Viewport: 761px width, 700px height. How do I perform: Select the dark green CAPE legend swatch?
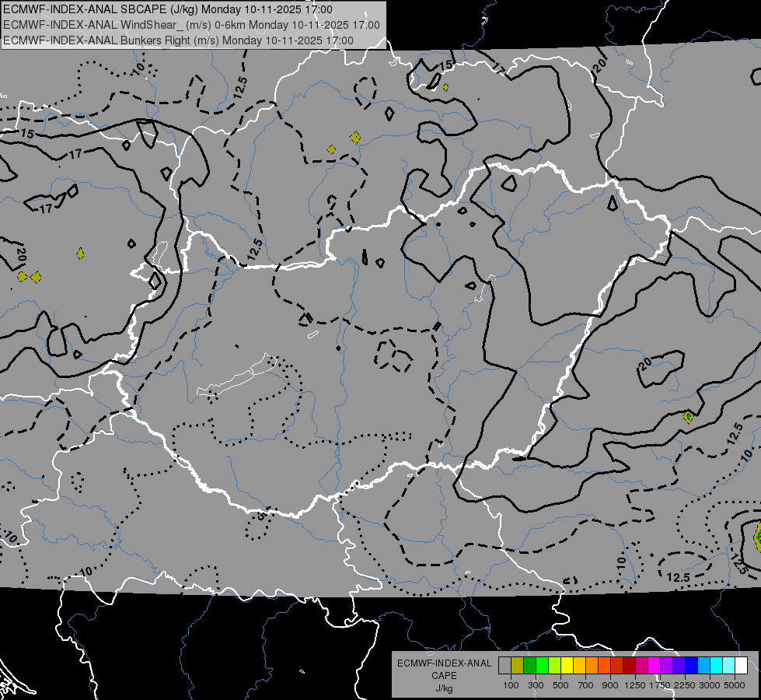coord(529,666)
